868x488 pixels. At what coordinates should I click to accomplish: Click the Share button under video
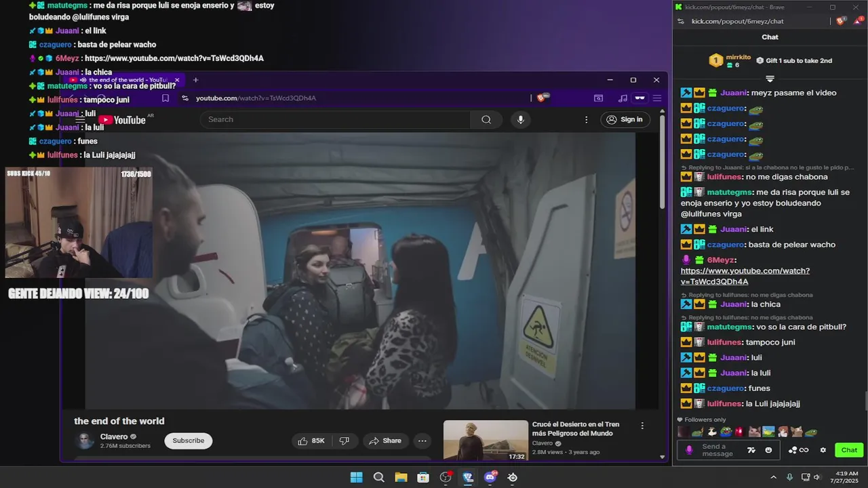[385, 441]
